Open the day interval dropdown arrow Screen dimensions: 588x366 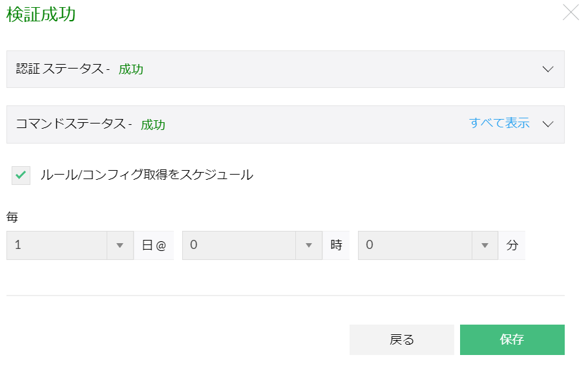120,246
